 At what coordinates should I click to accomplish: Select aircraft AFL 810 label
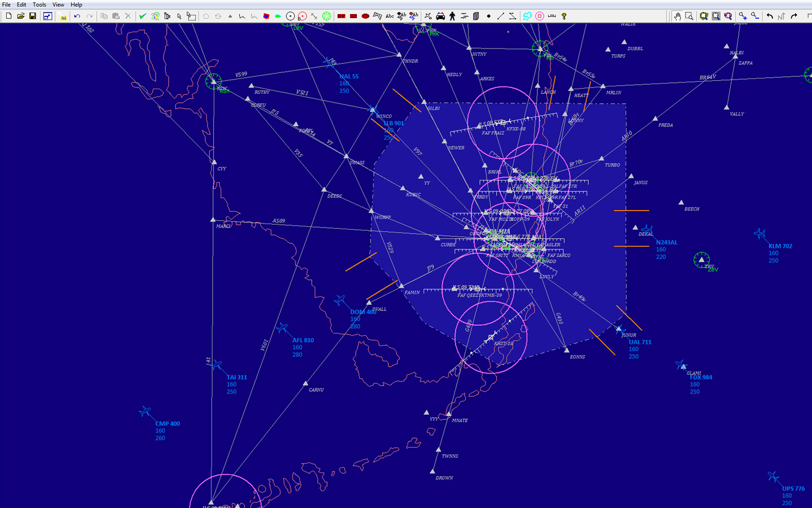[x=303, y=340]
